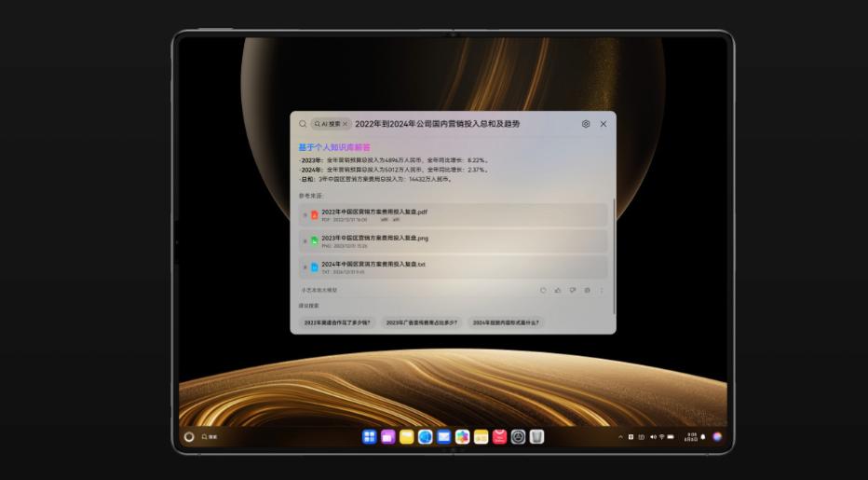The height and width of the screenshot is (480, 868).
Task: Click the red PDF file icon
Action: [315, 215]
